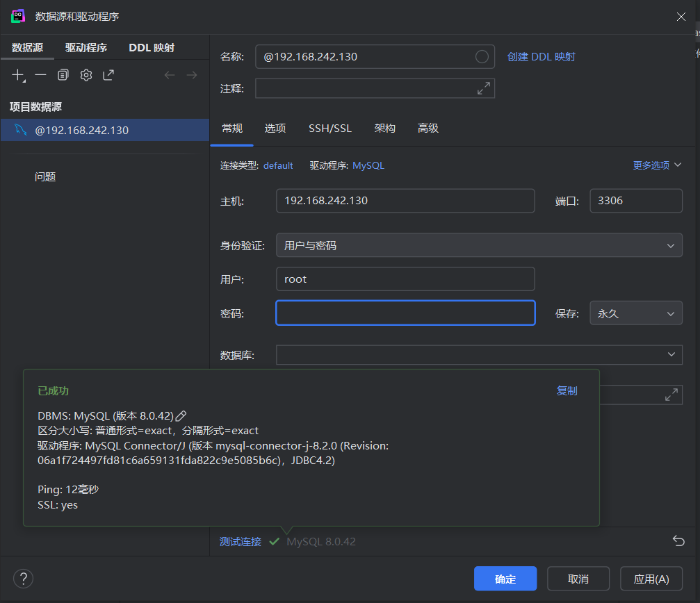This screenshot has width=700, height=603.
Task: Open the 选项 settings tab
Action: click(275, 129)
